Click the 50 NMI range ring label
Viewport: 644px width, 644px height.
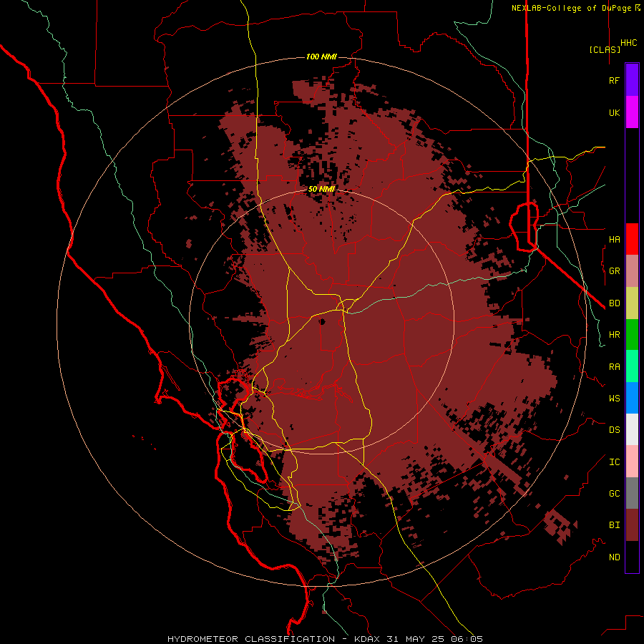pyautogui.click(x=321, y=189)
